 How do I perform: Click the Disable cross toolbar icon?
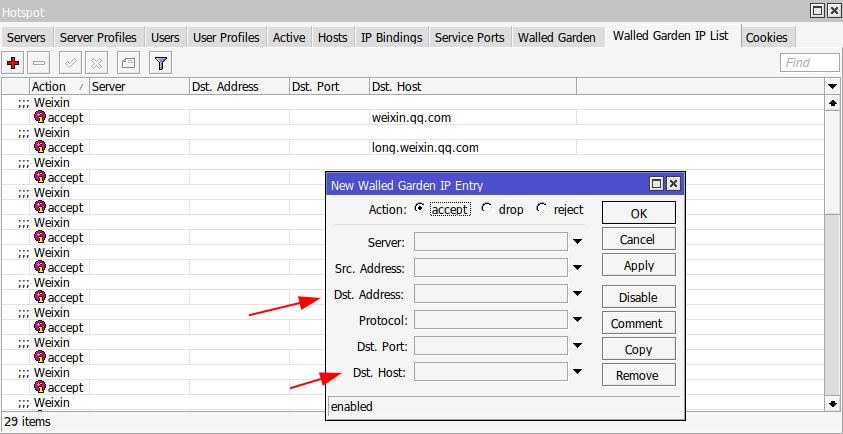tap(97, 63)
